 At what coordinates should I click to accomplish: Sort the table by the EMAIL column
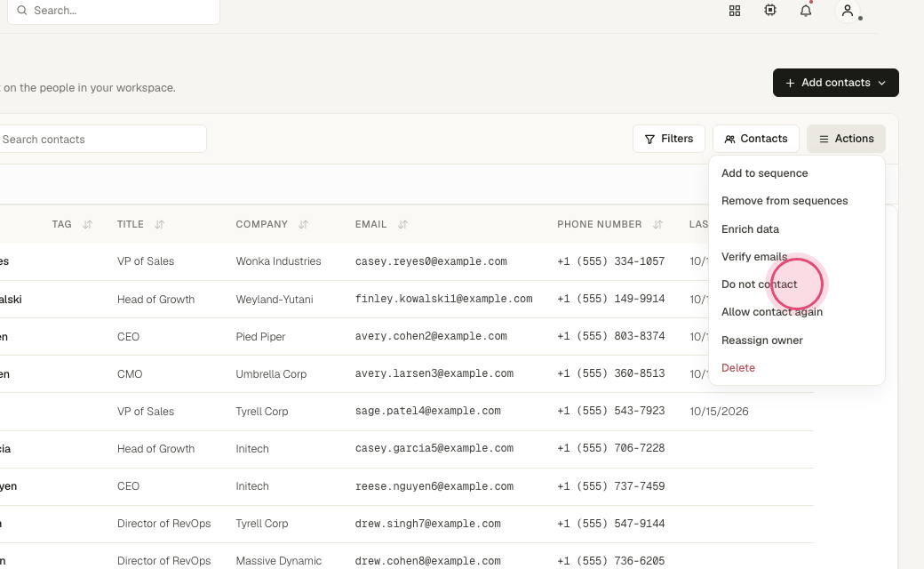click(402, 225)
